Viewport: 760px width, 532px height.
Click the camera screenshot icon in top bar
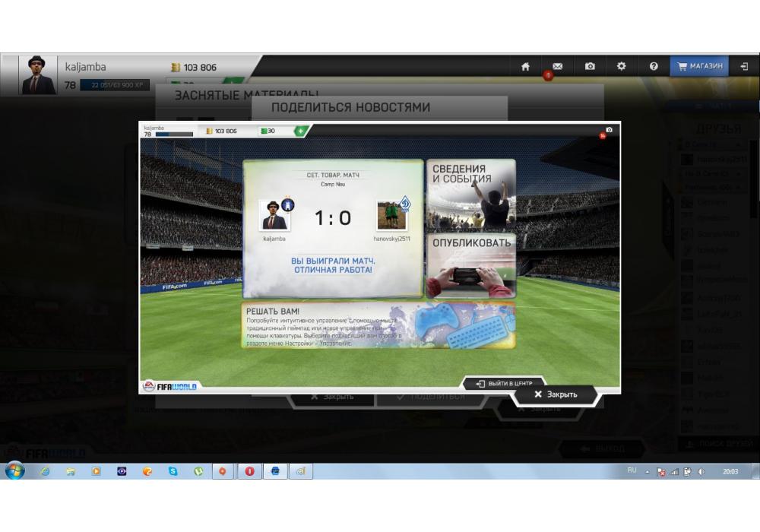point(590,66)
